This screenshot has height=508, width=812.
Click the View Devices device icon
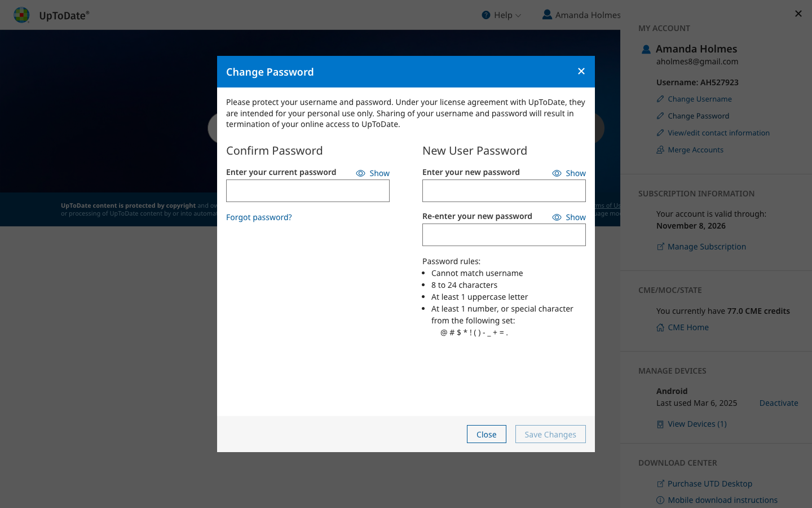(660, 424)
